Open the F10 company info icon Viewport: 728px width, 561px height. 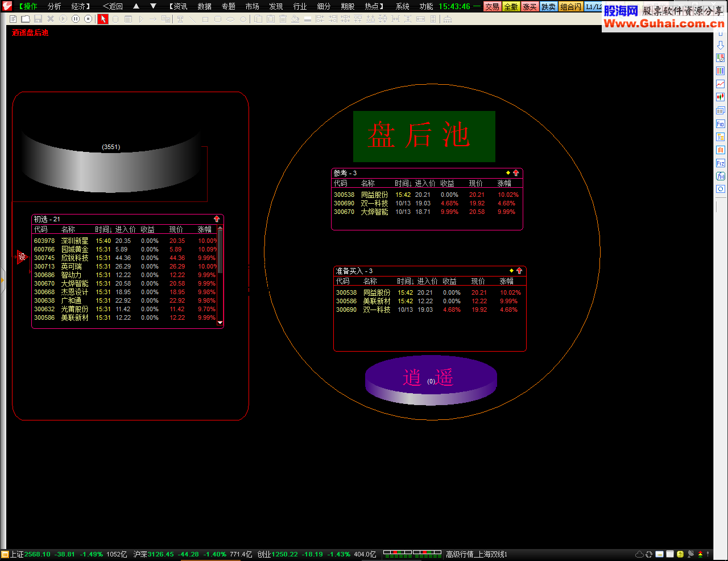(721, 123)
